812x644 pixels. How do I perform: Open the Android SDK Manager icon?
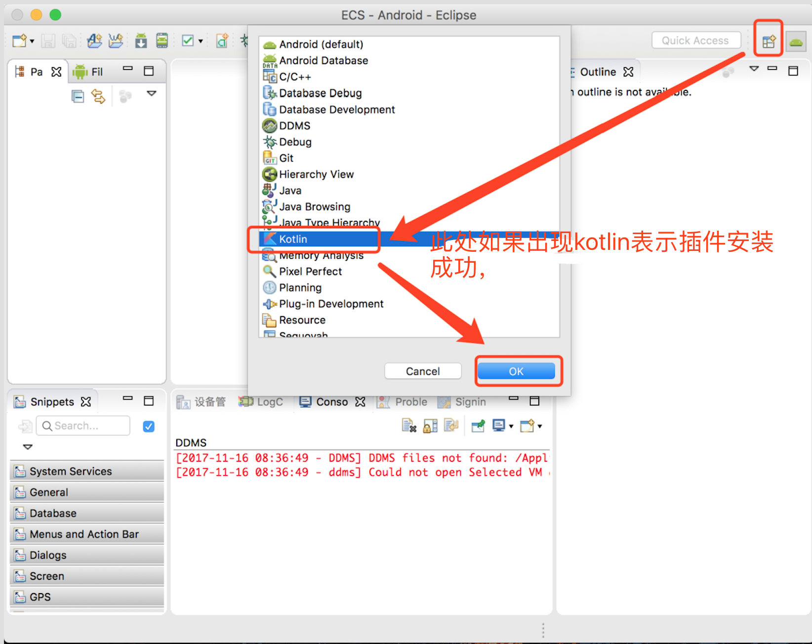coord(141,40)
